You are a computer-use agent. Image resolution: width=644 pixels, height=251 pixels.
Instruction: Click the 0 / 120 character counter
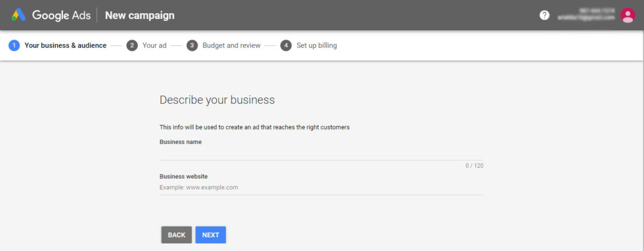(x=474, y=166)
